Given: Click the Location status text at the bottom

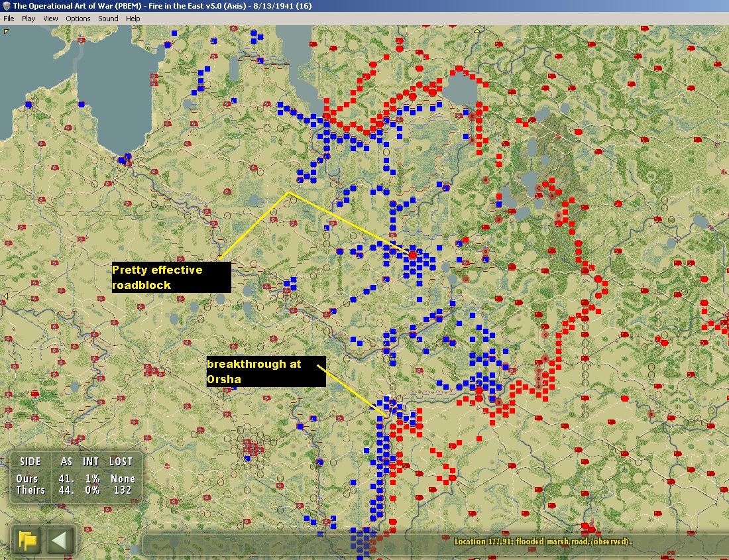Looking at the screenshot, I should [x=542, y=541].
